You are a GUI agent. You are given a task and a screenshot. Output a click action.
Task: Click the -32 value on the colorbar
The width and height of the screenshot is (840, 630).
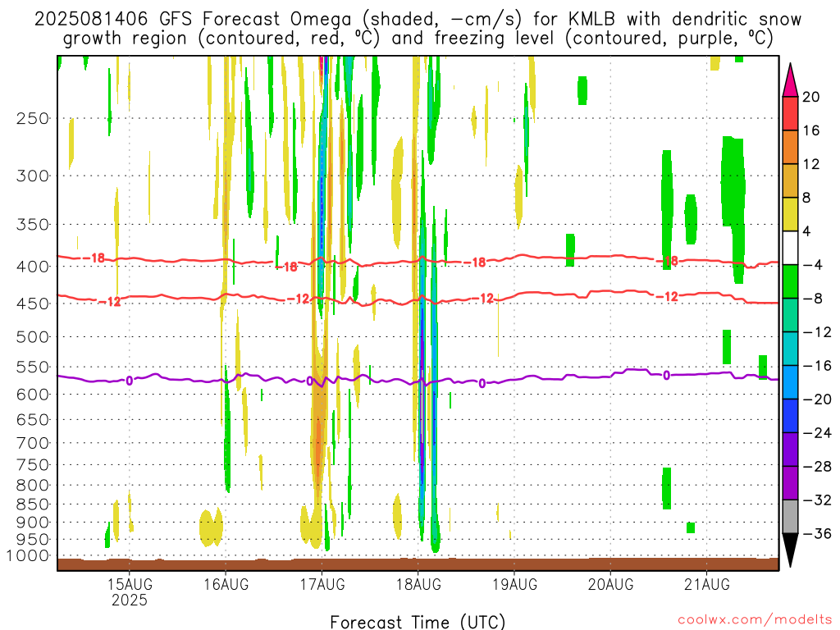[x=818, y=500]
